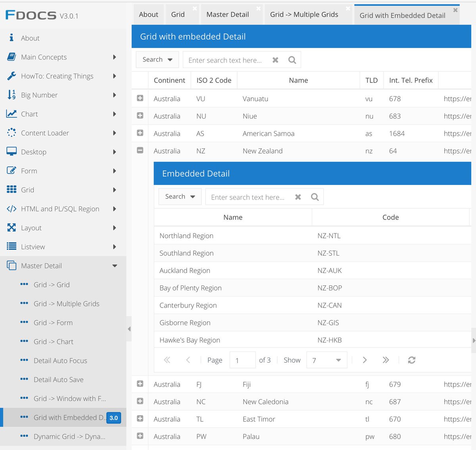Select the Auckland Region name cell
The width and height of the screenshot is (476, 450).
[233, 270]
